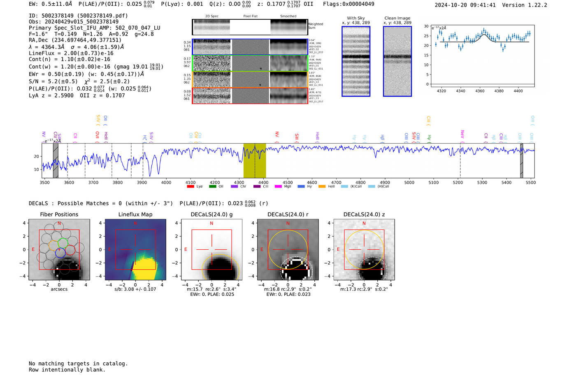
Task: Click the With Sky cutout image
Action: pyautogui.click(x=356, y=61)
